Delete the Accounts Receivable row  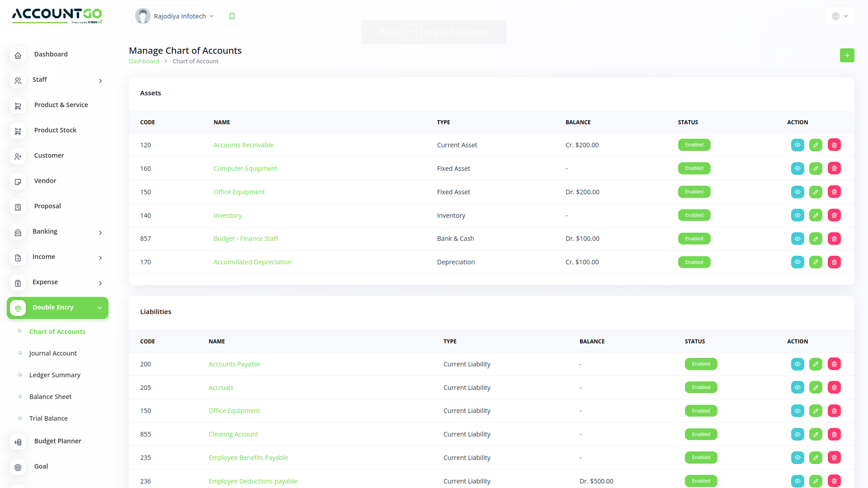[x=834, y=145]
